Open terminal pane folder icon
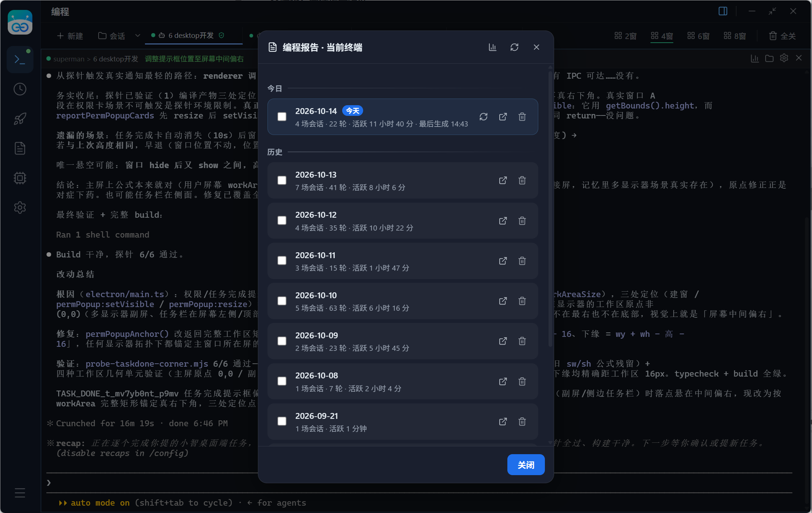This screenshot has width=812, height=513. (x=769, y=58)
